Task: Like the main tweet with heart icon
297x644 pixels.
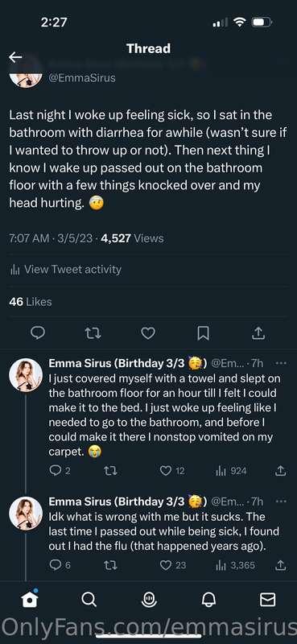Action: tap(148, 333)
